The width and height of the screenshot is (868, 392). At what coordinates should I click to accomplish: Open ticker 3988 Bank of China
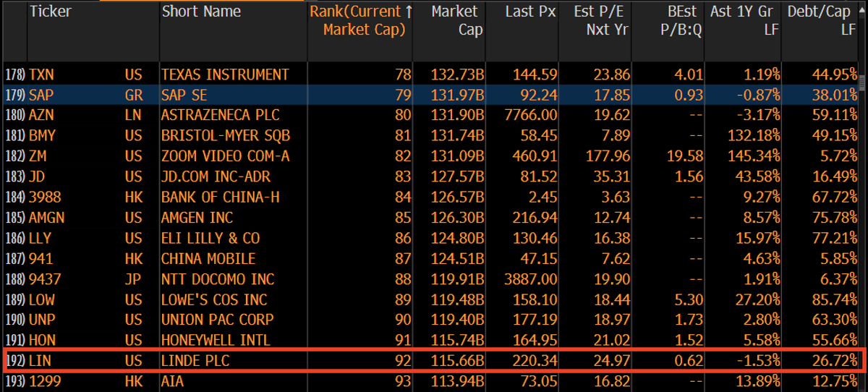[x=46, y=197]
